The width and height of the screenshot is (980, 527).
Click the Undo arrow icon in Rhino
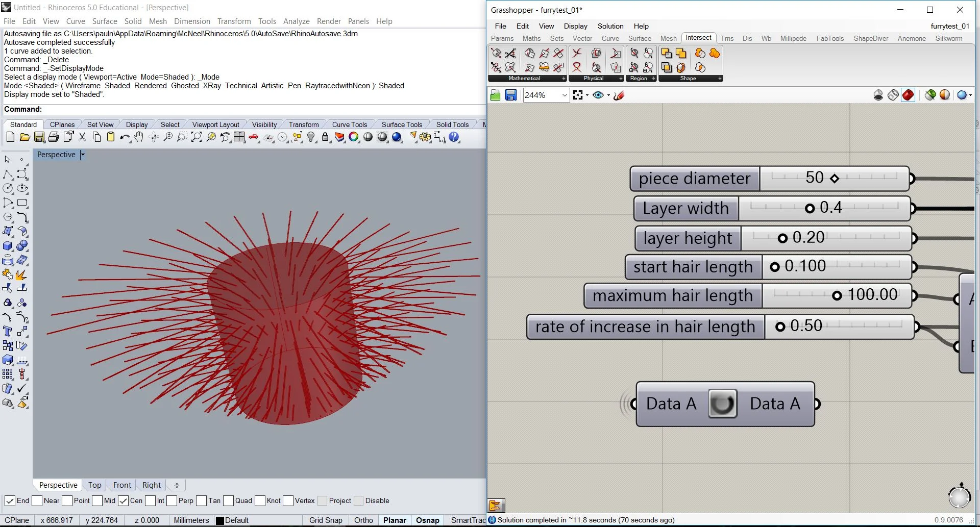click(125, 137)
